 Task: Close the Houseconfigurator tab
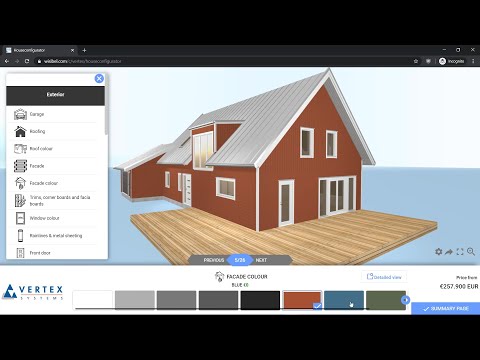73,50
